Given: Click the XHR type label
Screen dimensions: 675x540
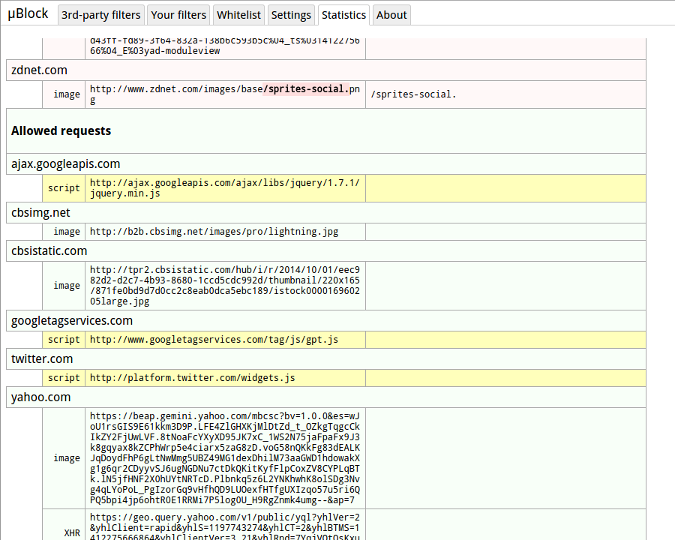Looking at the screenshot, I should click(72, 533).
